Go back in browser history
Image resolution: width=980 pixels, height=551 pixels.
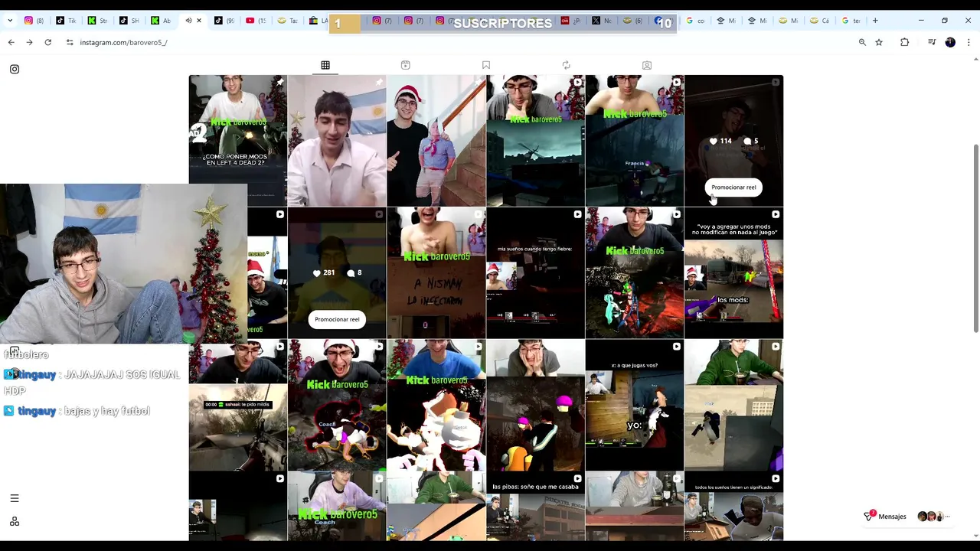click(x=11, y=42)
